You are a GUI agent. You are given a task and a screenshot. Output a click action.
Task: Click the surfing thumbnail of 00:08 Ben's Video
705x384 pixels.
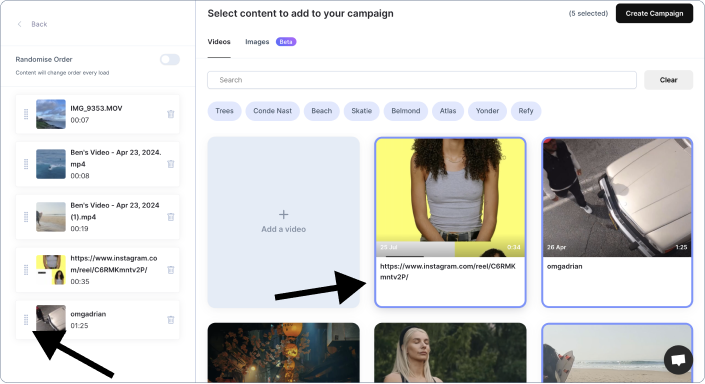pos(51,164)
